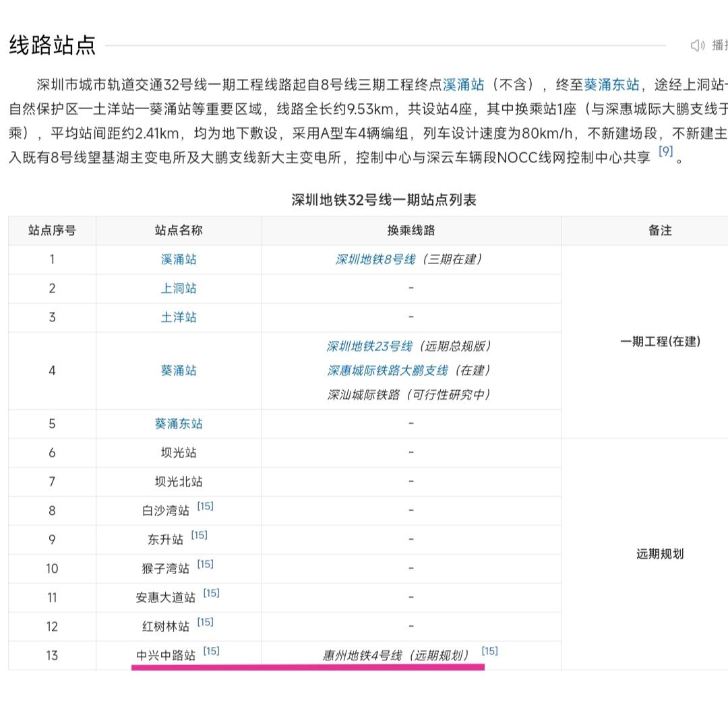This screenshot has width=728, height=717.
Task: Open citation [15] beside 中兴中路站
Action: (x=211, y=651)
